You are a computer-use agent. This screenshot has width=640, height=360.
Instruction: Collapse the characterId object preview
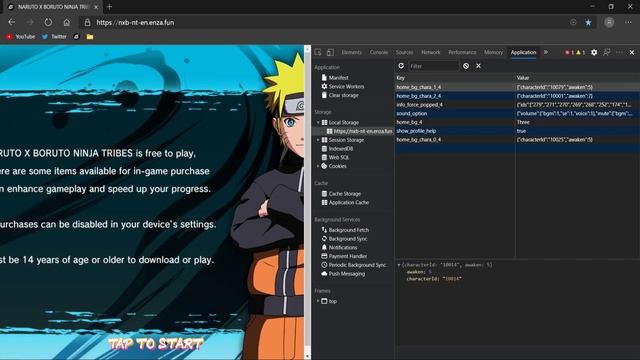[x=399, y=265]
